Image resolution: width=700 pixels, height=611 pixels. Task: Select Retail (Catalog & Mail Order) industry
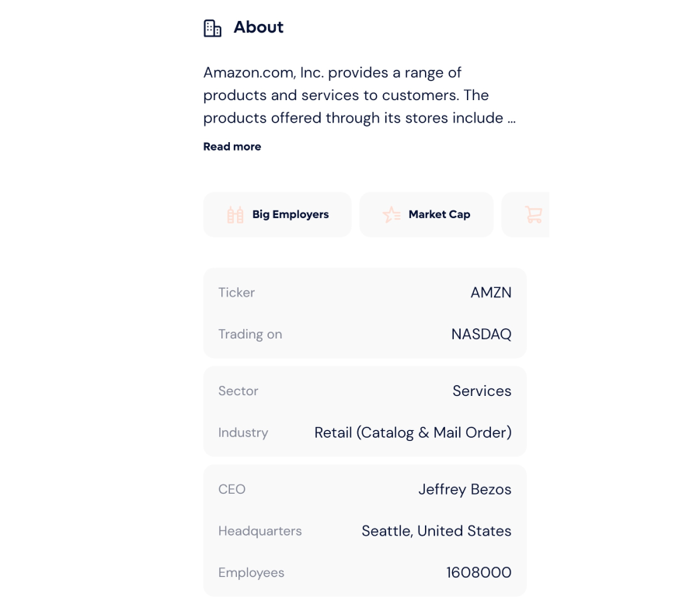[413, 432]
